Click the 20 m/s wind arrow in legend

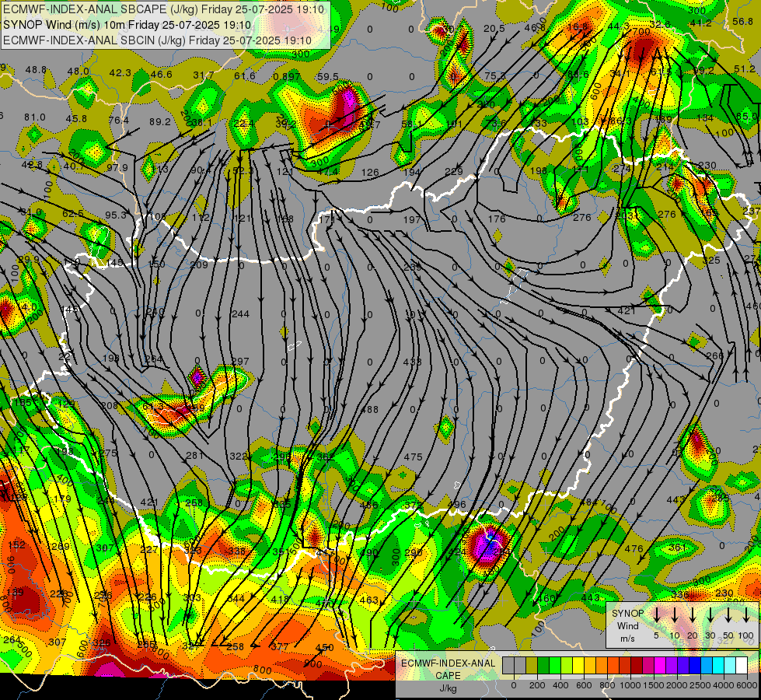(x=693, y=614)
